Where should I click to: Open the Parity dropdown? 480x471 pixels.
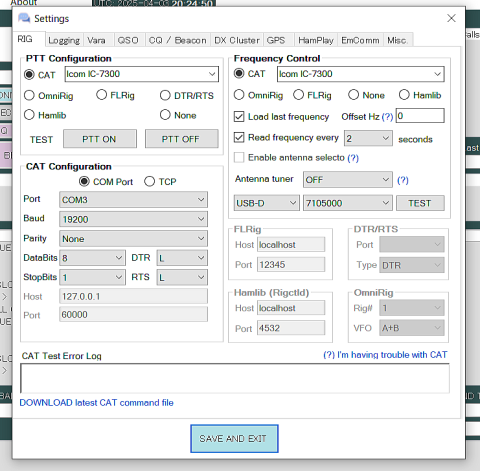pos(133,238)
